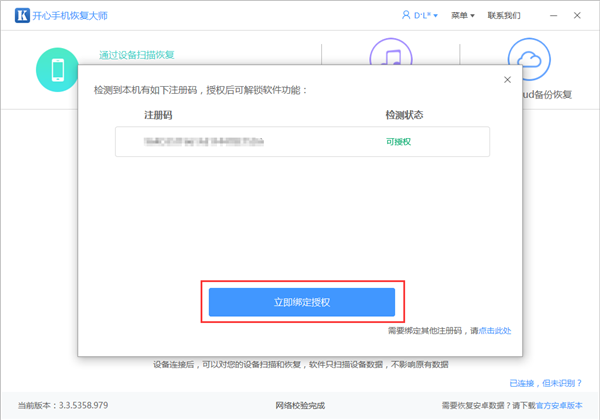The height and width of the screenshot is (420, 600).
Task: Select the phone device scan icon
Action: [57, 70]
